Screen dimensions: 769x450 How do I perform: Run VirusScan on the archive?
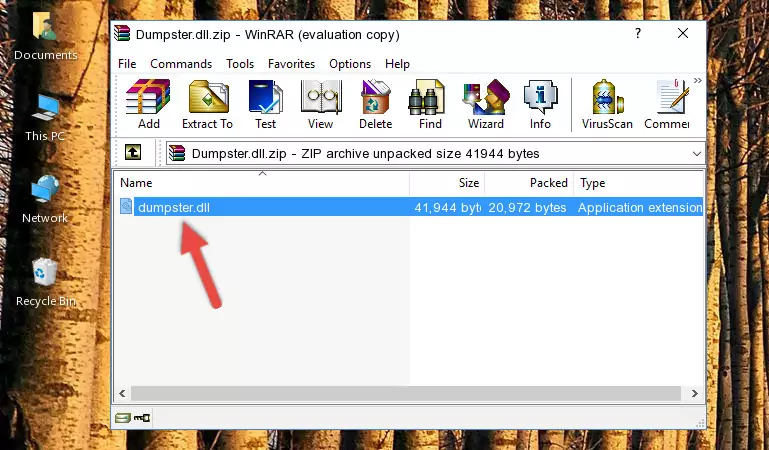[607, 104]
